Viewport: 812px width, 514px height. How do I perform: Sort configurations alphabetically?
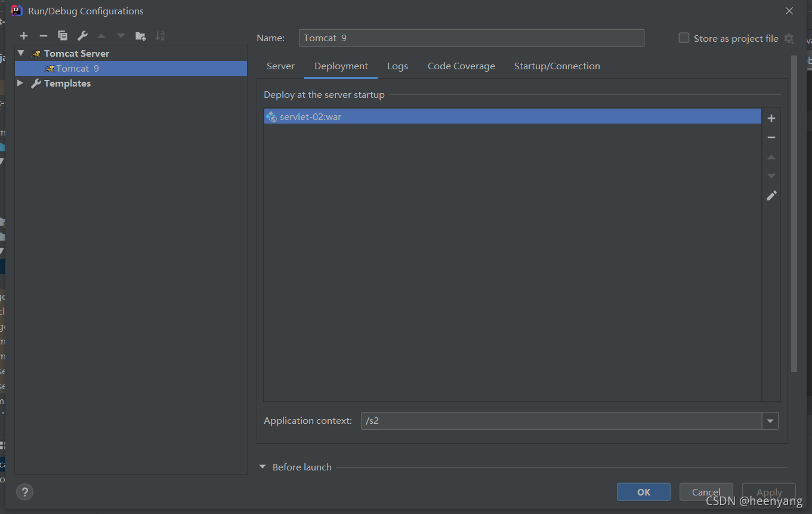[160, 36]
